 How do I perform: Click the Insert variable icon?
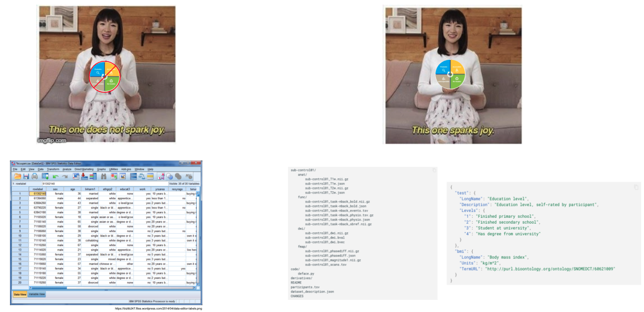pyautogui.click(x=122, y=176)
